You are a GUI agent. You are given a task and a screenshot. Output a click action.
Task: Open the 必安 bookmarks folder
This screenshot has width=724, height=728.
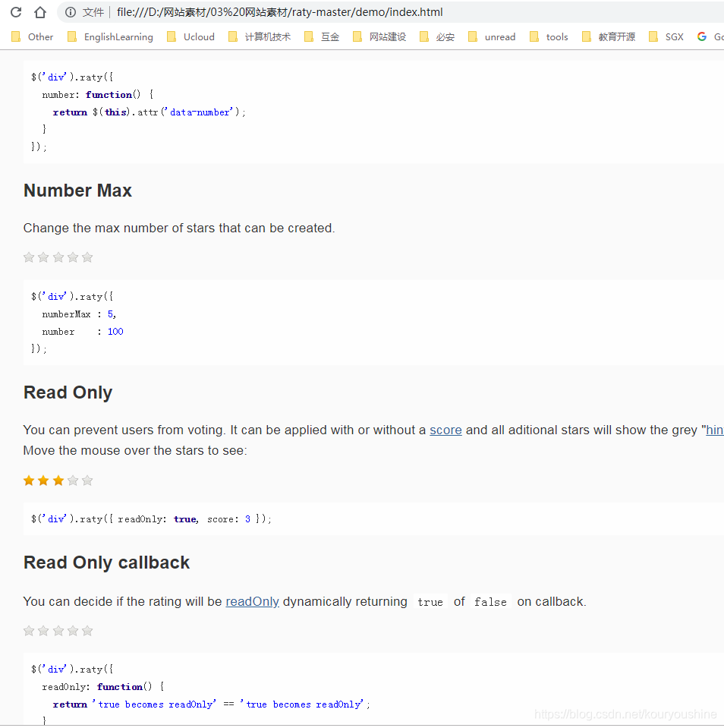click(x=436, y=36)
